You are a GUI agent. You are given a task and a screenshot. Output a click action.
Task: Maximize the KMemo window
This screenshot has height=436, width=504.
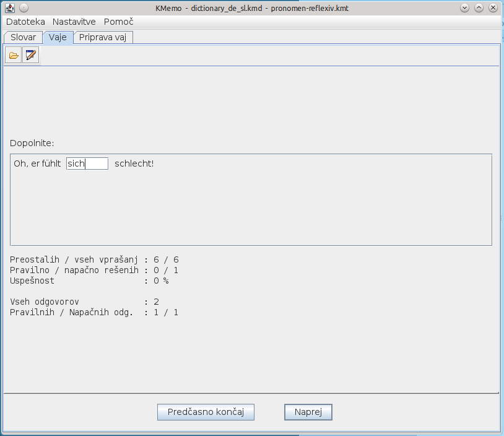click(x=479, y=7)
